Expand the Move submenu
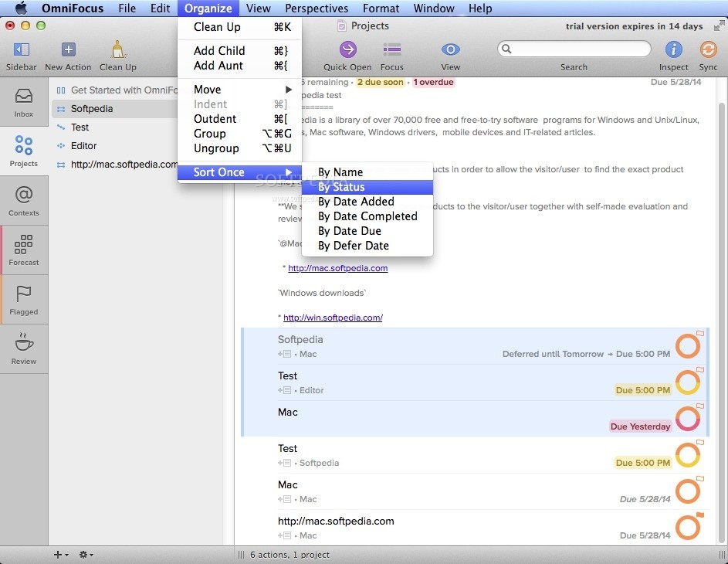 239,89
